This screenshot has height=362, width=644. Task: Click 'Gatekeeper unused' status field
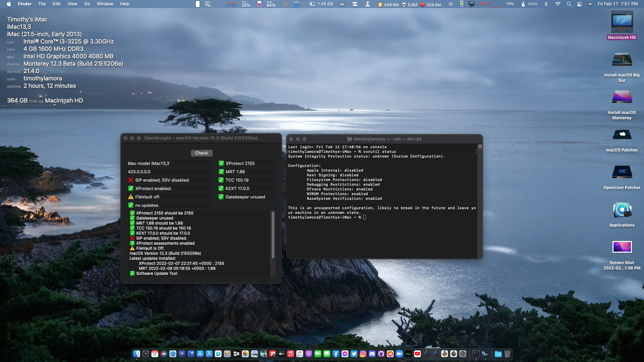(x=247, y=197)
